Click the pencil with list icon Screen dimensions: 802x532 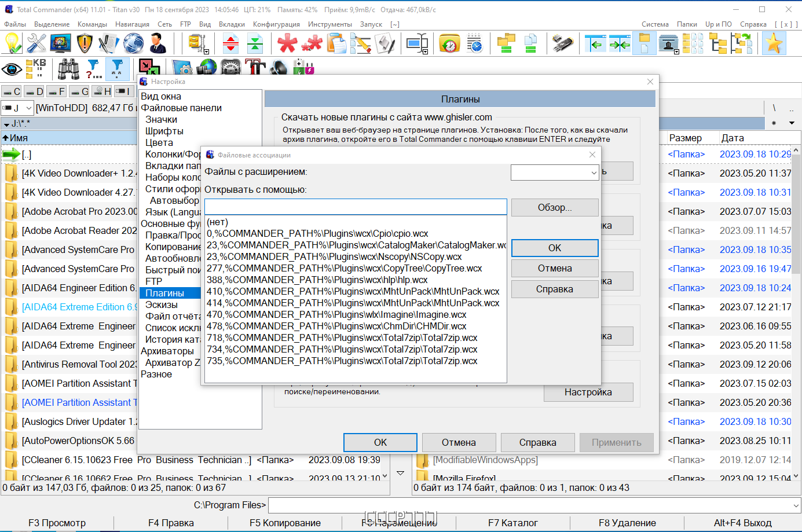point(360,43)
